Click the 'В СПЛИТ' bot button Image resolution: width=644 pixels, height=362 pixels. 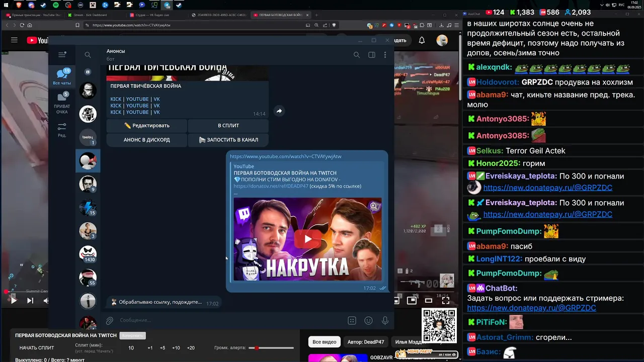(228, 126)
